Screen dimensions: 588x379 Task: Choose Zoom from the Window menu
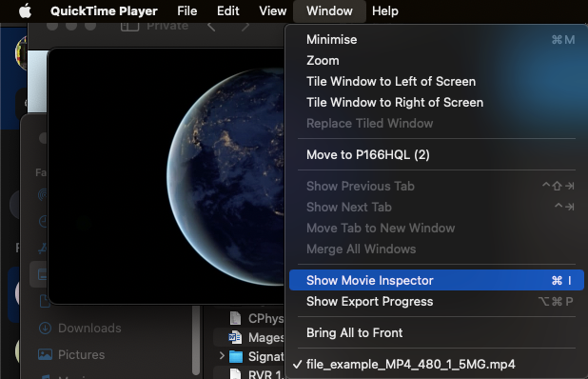tap(437, 60)
